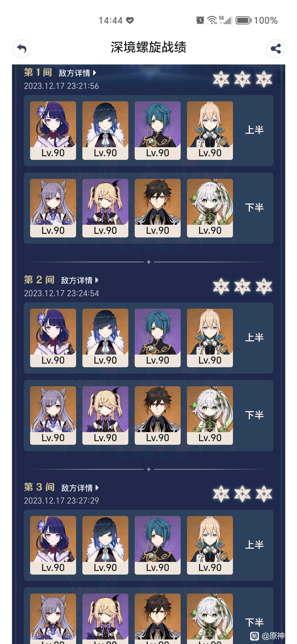Select Fischl portrait in Chamber 1 second half
The image size is (297, 644).
tap(105, 208)
